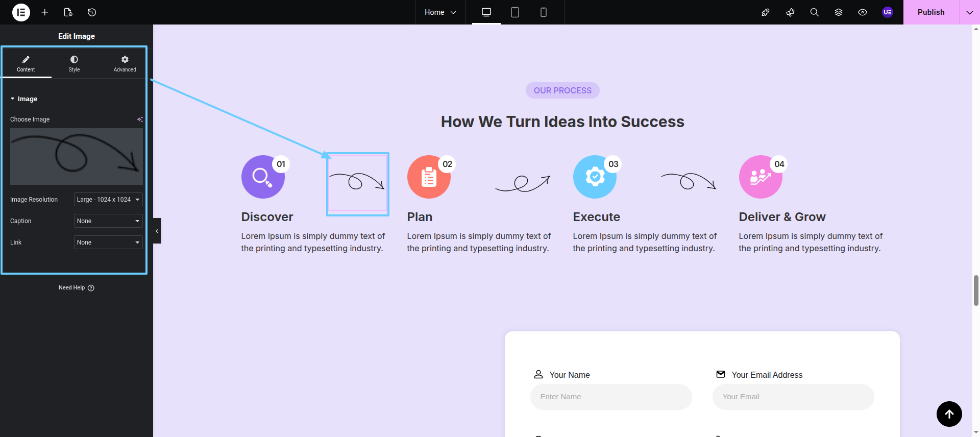
Task: Open the History clock icon
Action: (92, 12)
